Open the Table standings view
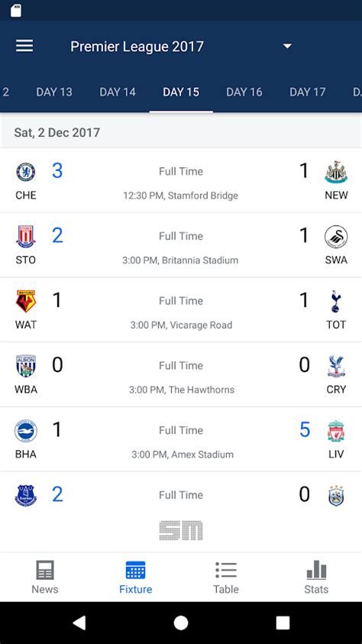The height and width of the screenshot is (644, 362). (226, 577)
